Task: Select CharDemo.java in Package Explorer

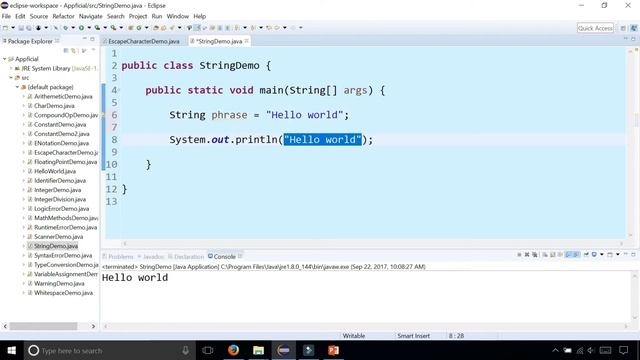Action: point(54,106)
